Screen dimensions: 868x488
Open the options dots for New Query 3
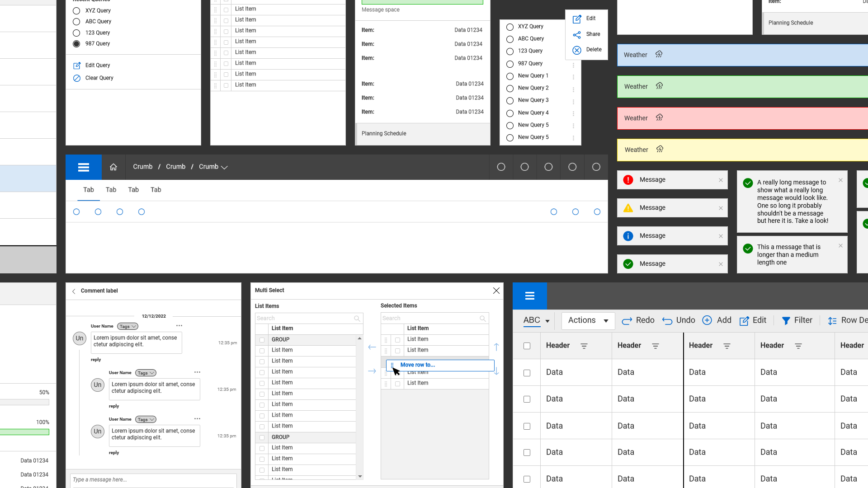[x=573, y=102]
